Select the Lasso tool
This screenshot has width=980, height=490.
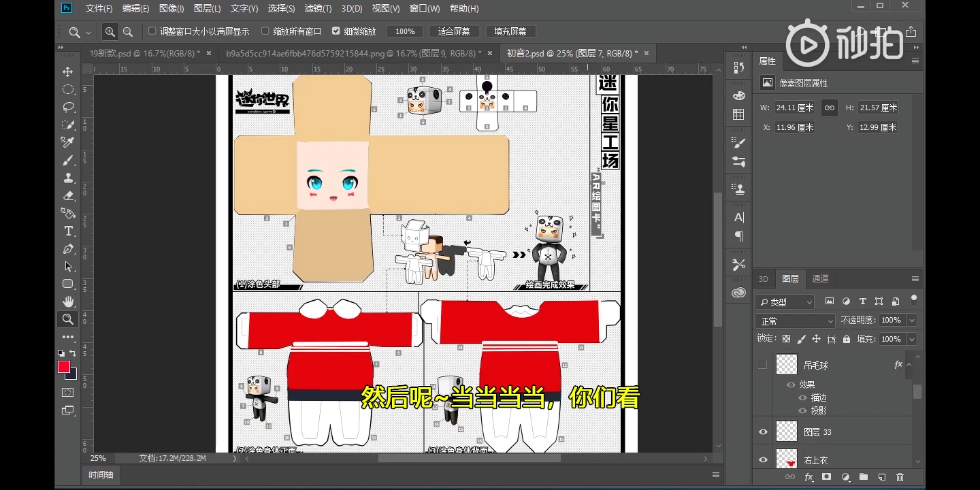click(68, 108)
